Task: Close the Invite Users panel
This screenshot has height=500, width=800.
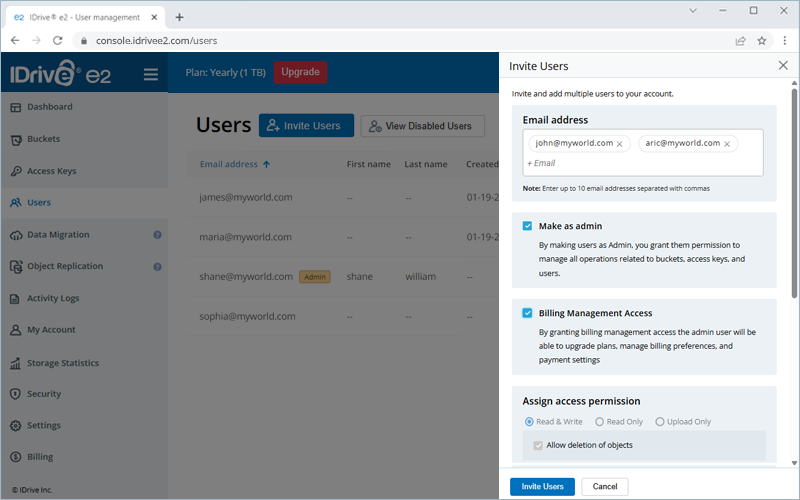Action: pos(783,66)
